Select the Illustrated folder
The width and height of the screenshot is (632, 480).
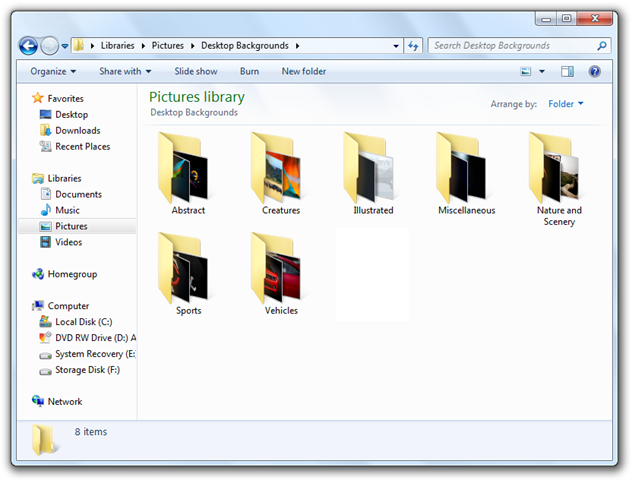tap(373, 173)
